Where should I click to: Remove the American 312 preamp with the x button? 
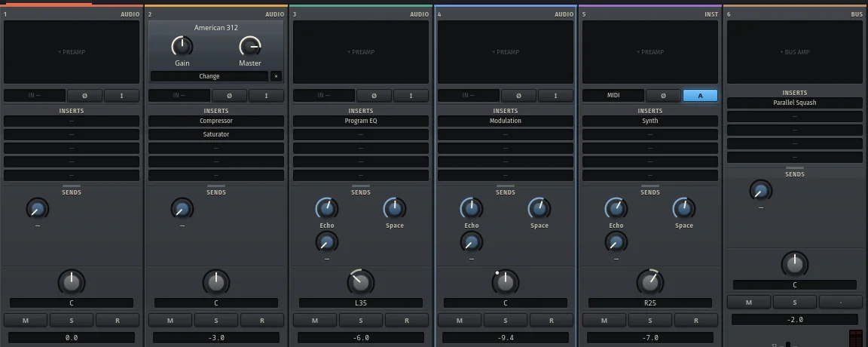tap(277, 76)
